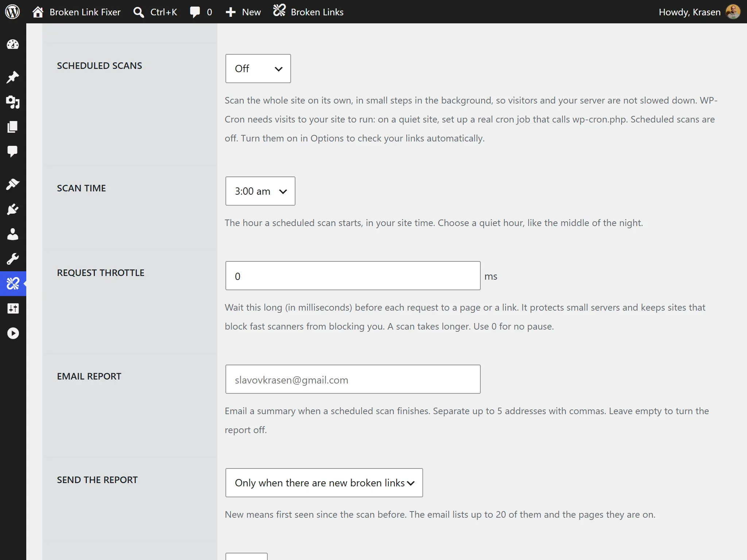Click the EMAIL REPORT label
The height and width of the screenshot is (560, 747).
pyautogui.click(x=89, y=376)
